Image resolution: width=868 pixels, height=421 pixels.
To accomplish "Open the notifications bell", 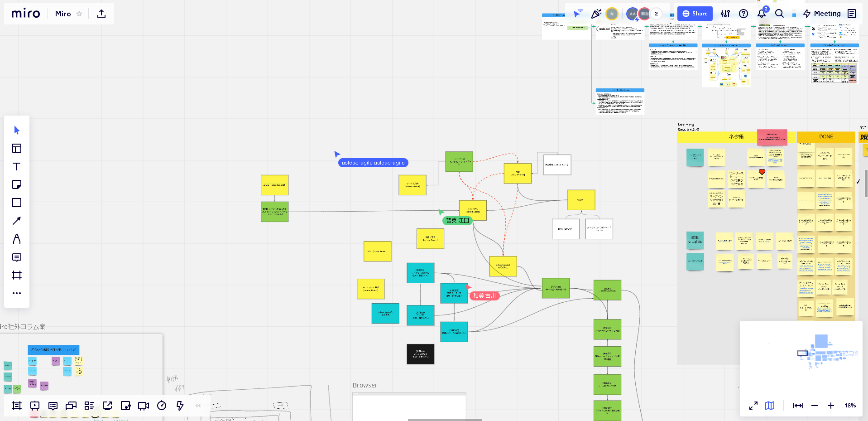I will click(x=762, y=14).
